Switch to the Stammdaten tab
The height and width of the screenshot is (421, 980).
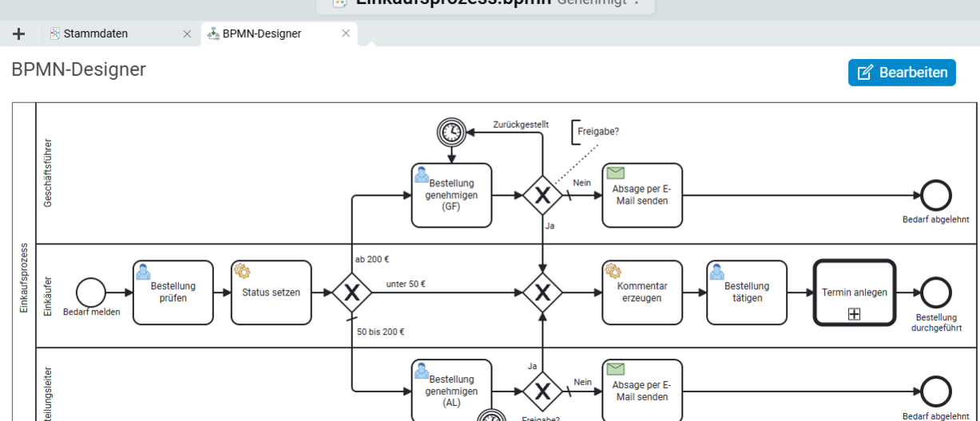(x=95, y=34)
